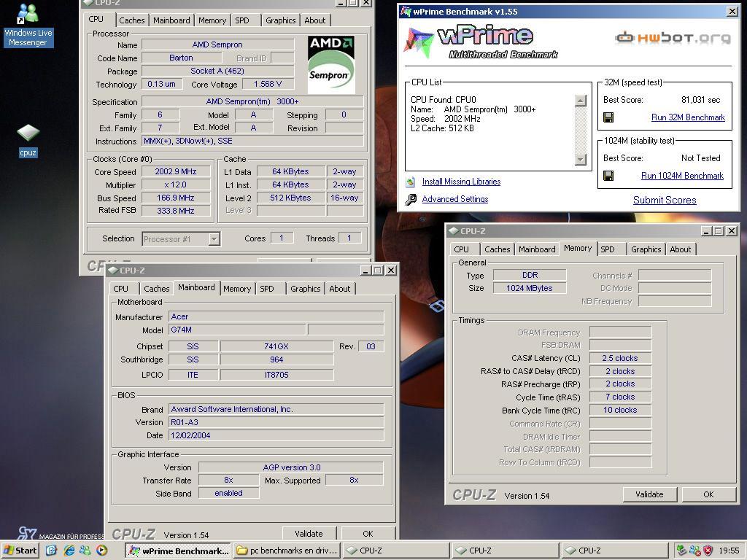Click the 81,031 sec best score
Viewport: 747px width, 560px height.
[x=700, y=100]
